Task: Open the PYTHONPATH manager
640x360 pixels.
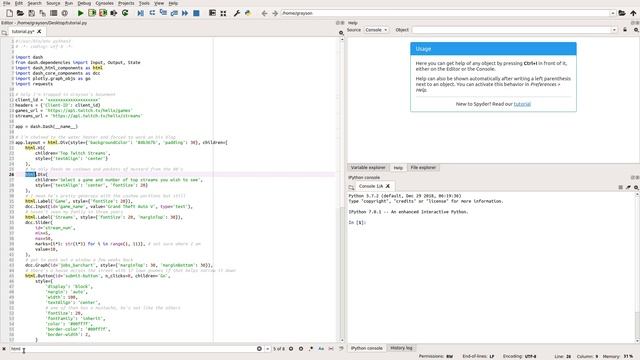Action: (248, 13)
